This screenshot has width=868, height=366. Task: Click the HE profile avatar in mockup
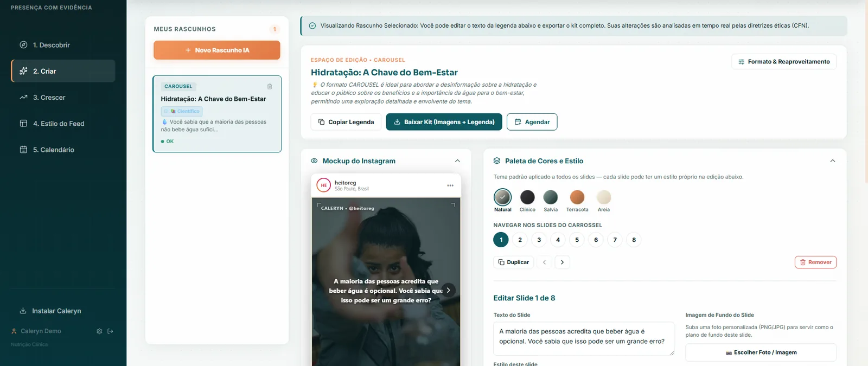pyautogui.click(x=324, y=185)
